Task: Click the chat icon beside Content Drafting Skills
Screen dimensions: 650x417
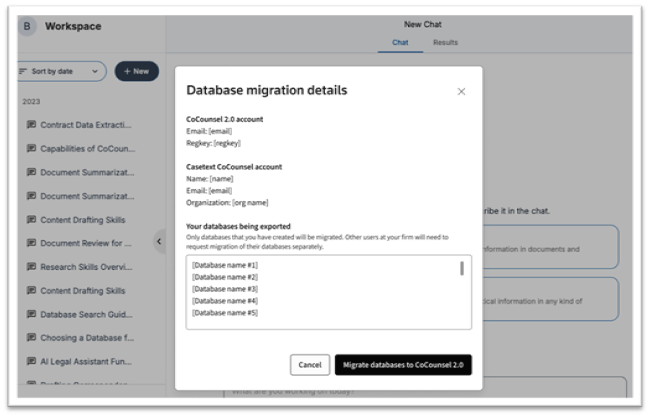Action: point(31,220)
